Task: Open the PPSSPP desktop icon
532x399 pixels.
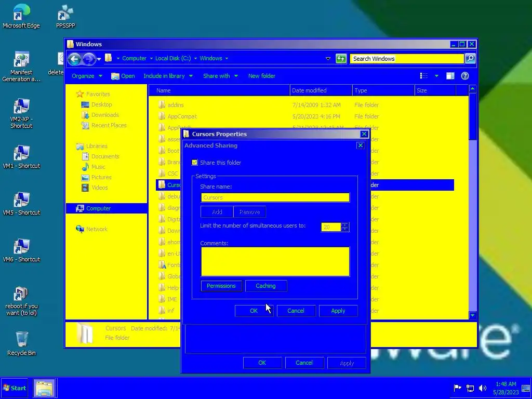Action: click(x=65, y=16)
